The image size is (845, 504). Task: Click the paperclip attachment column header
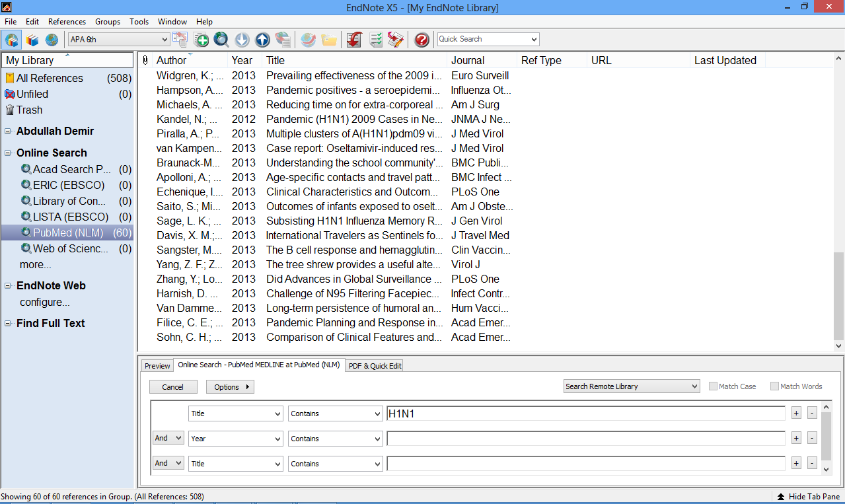point(145,60)
